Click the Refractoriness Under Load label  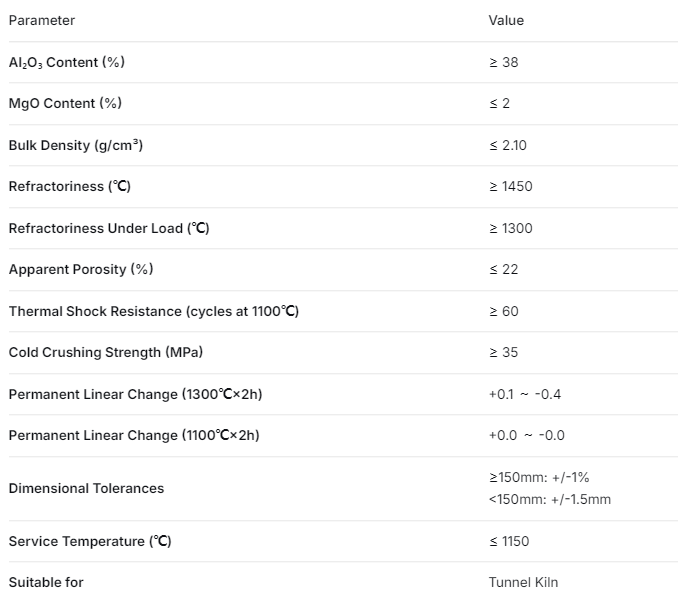pyautogui.click(x=109, y=228)
